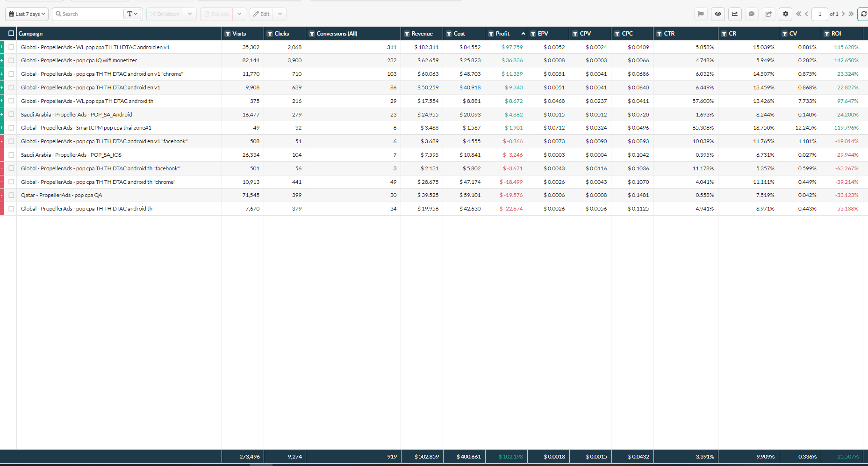The width and height of the screenshot is (868, 466).
Task: Sort by the Revenue column header
Action: [422, 34]
